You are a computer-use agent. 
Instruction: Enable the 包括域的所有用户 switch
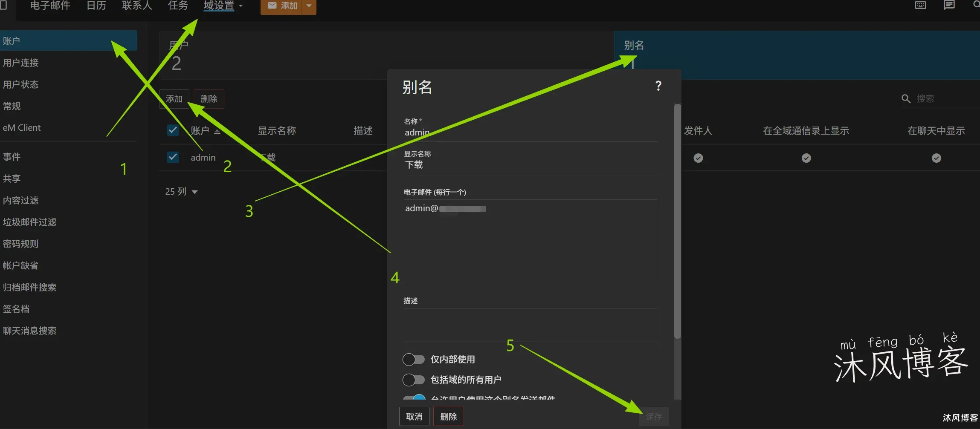[413, 380]
